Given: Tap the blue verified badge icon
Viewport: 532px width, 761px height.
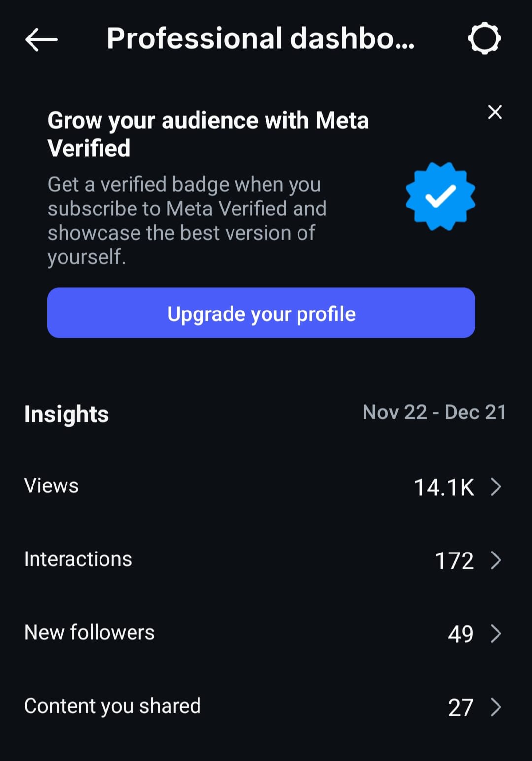Looking at the screenshot, I should (x=440, y=196).
